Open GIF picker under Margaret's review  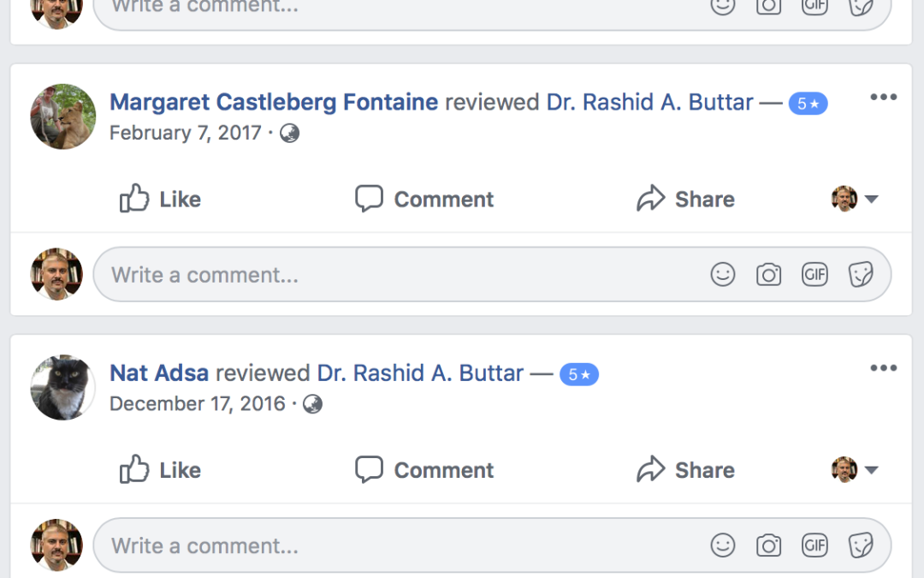814,275
